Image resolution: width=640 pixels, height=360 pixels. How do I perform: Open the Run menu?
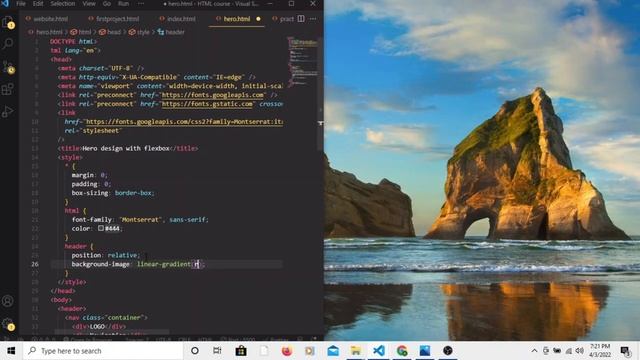click(123, 4)
